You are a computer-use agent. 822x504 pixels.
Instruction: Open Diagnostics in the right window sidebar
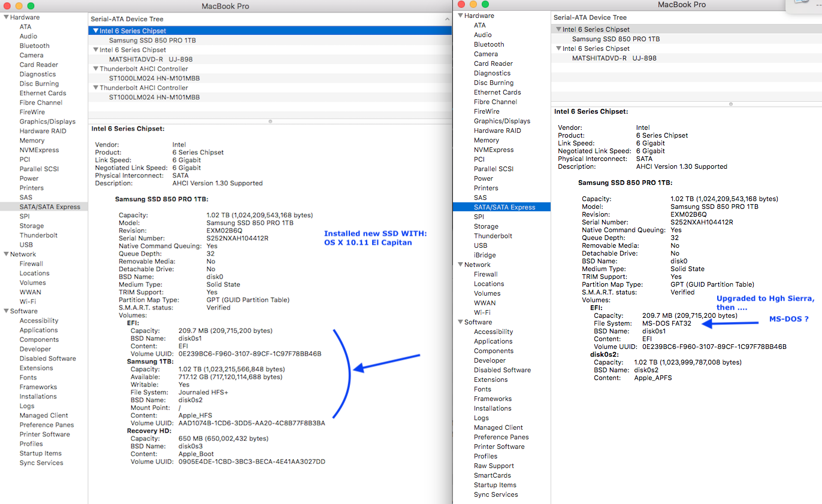pos(492,73)
